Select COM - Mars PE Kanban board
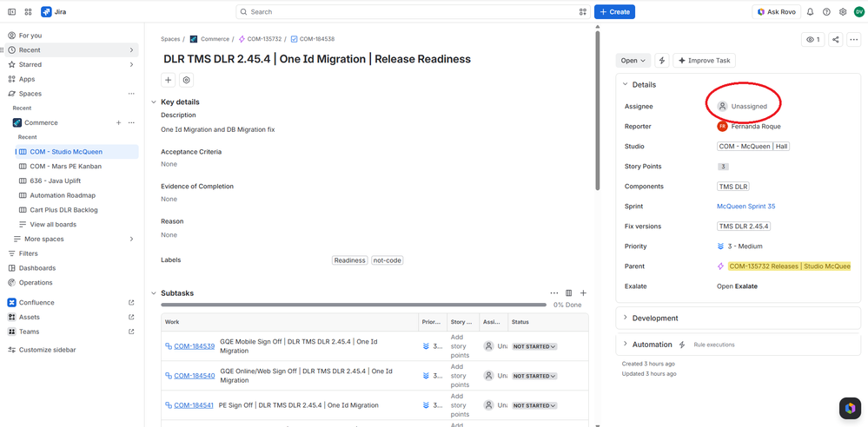 tap(66, 166)
